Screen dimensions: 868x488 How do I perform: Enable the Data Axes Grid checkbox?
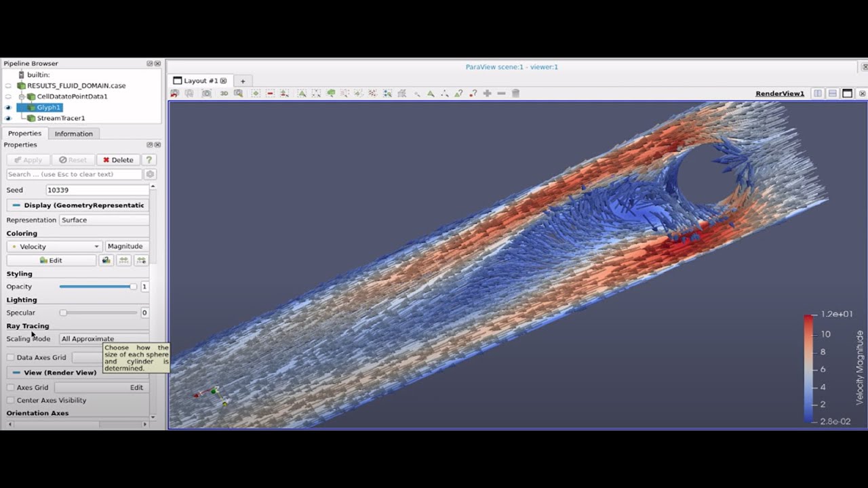point(10,357)
